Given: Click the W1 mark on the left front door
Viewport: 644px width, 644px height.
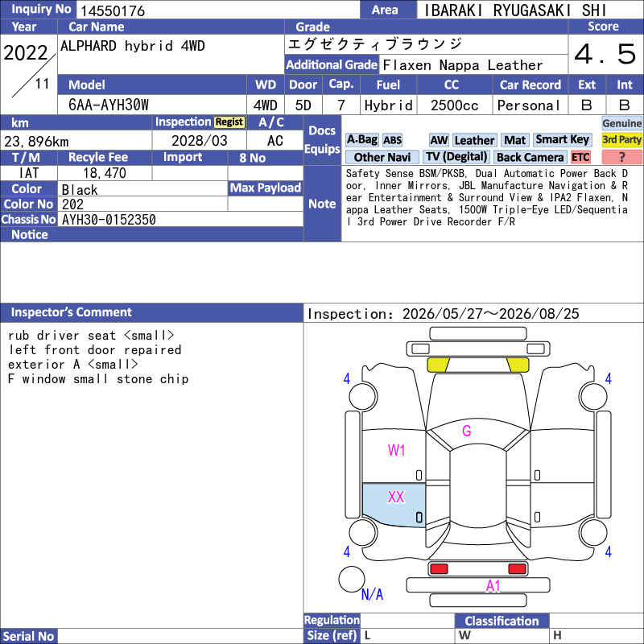Looking at the screenshot, I should (x=396, y=450).
